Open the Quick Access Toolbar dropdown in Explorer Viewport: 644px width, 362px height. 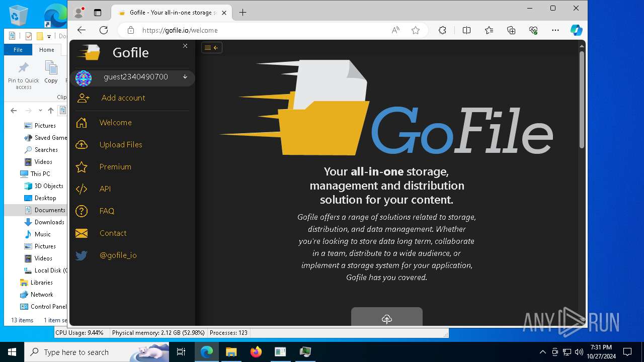click(49, 36)
